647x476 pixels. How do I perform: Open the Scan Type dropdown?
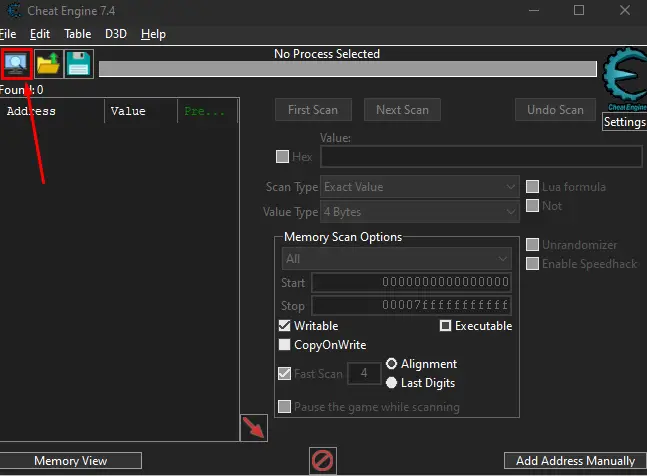(420, 187)
